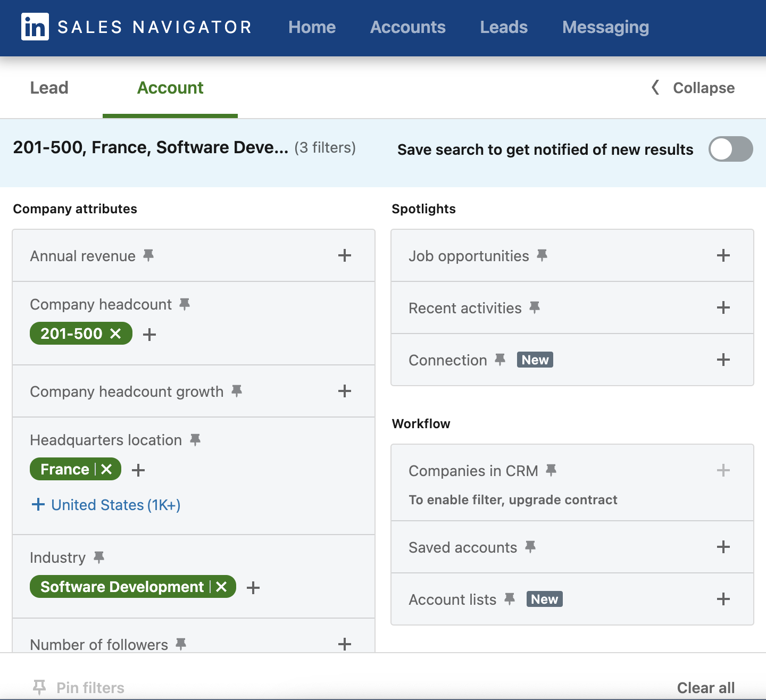Remove the 201-500 headcount chip
This screenshot has width=766, height=700.
(x=115, y=334)
